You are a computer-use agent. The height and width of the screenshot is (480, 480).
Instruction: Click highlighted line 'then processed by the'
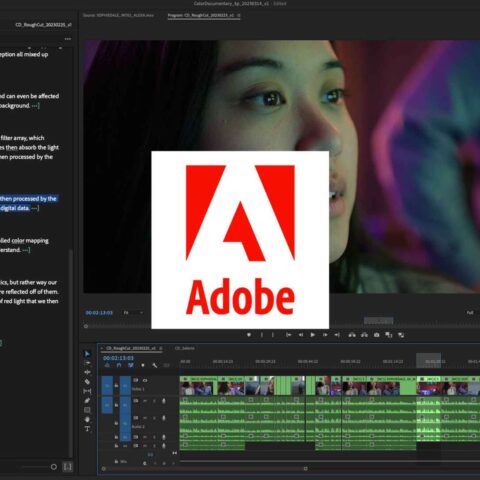pos(28,199)
